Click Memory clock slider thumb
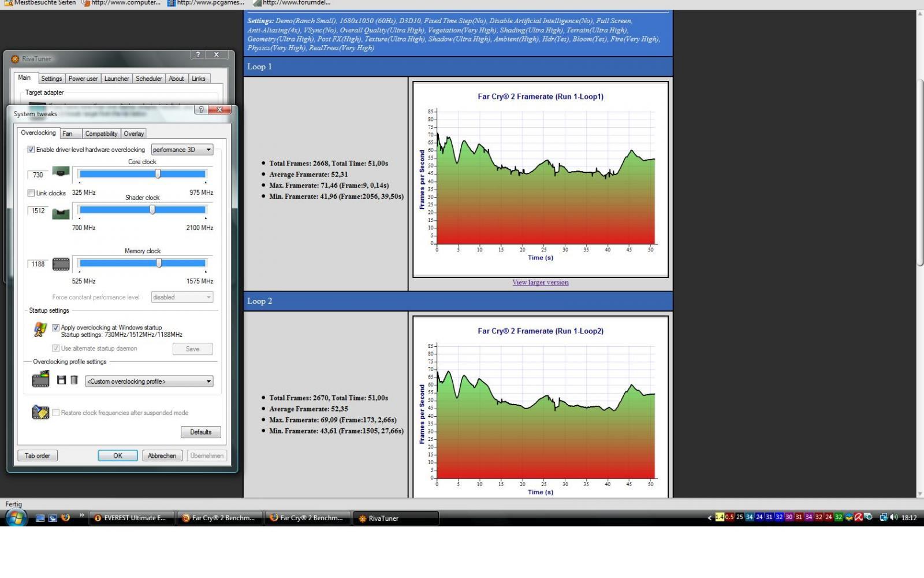The image size is (924, 578). point(159,263)
